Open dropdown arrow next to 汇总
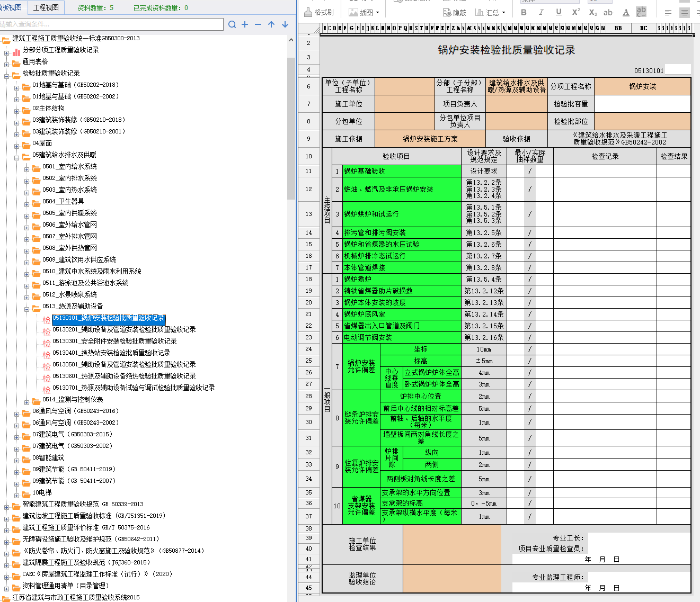The image size is (700, 602). [503, 13]
